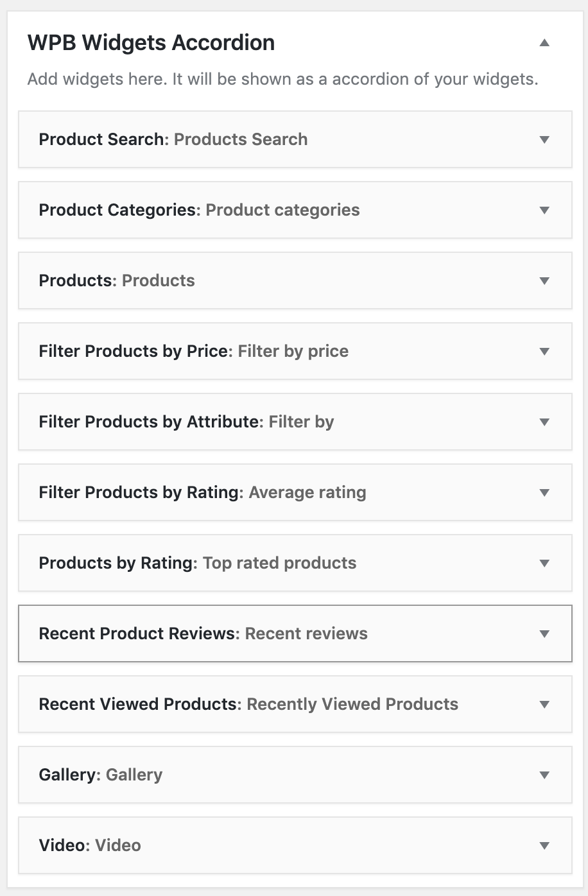Click the Video widget title
The height and width of the screenshot is (896, 588).
90,845
